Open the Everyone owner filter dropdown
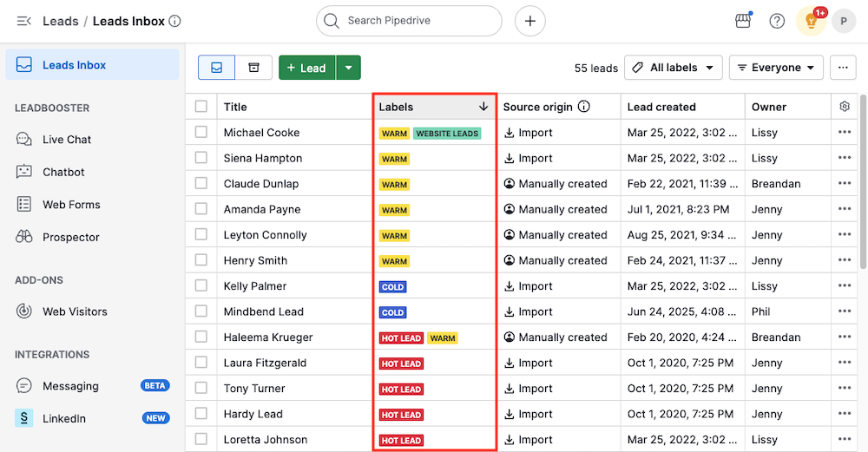Image resolution: width=868 pixels, height=452 pixels. [776, 68]
